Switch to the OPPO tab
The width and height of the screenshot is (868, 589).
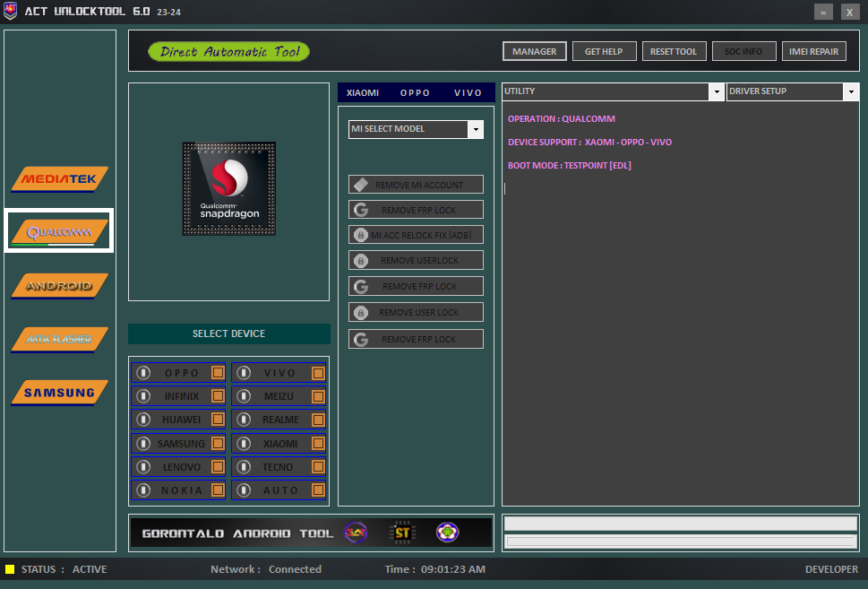point(415,92)
